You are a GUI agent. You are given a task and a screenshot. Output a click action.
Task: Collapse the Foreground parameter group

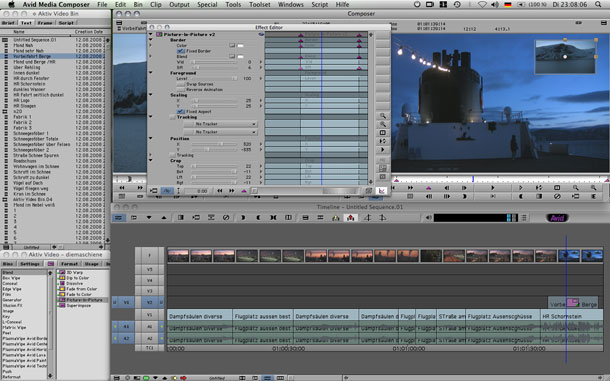(151, 73)
